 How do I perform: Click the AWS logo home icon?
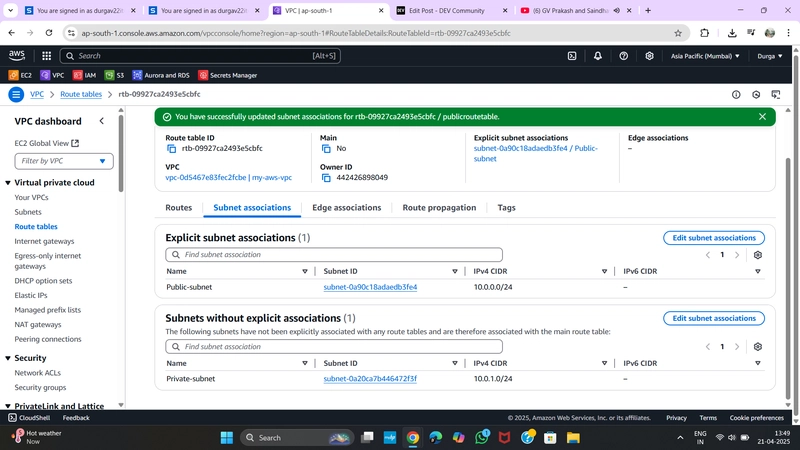17,56
